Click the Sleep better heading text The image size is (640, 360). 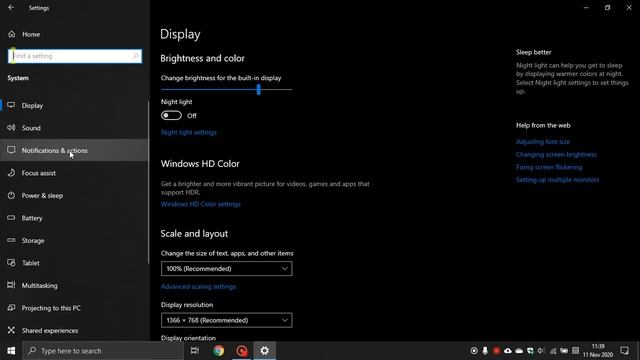[x=533, y=52]
